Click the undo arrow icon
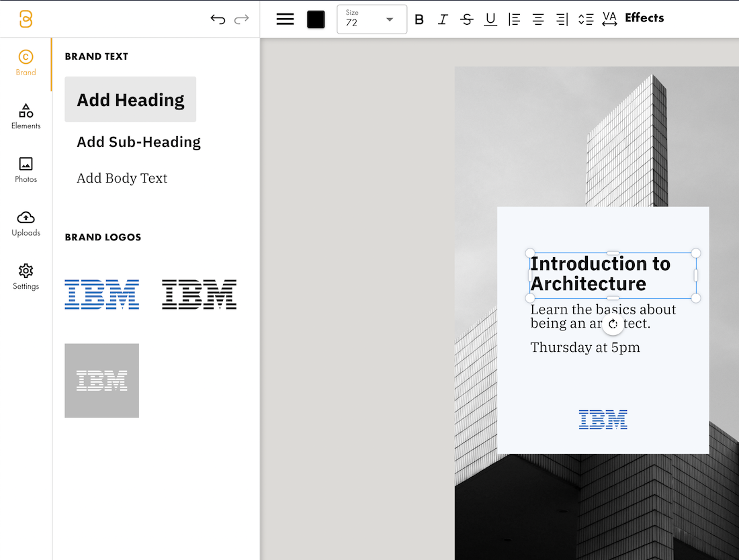The width and height of the screenshot is (739, 560). [x=218, y=19]
